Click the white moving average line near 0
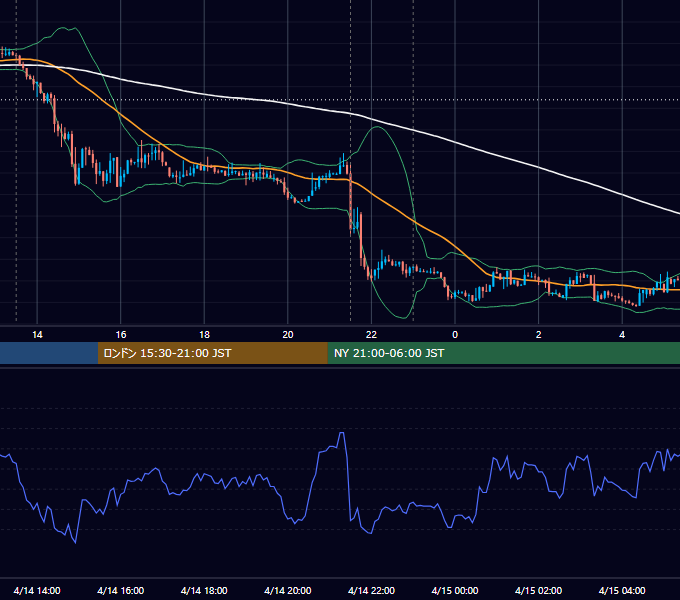 tap(455, 142)
